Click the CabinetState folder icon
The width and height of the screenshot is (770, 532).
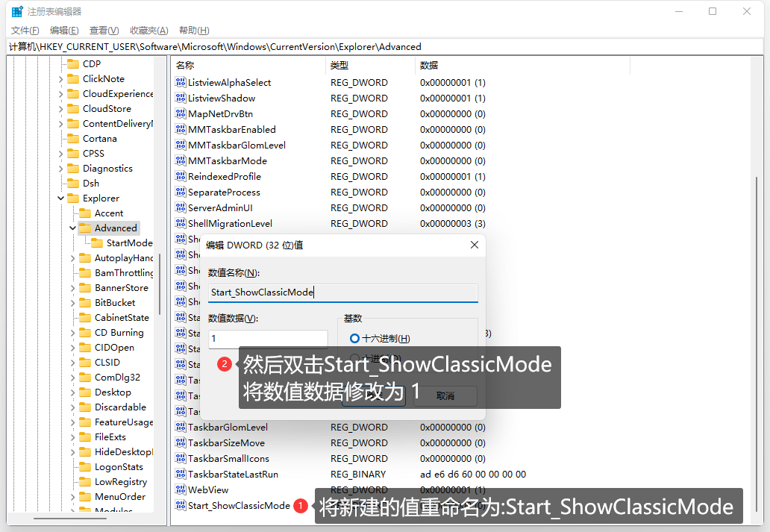coord(85,318)
